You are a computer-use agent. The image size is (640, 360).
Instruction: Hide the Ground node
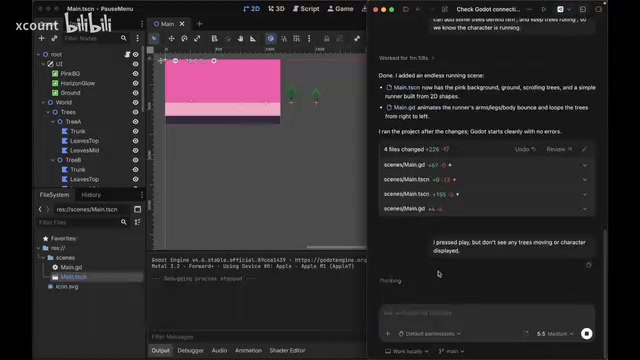pos(136,93)
